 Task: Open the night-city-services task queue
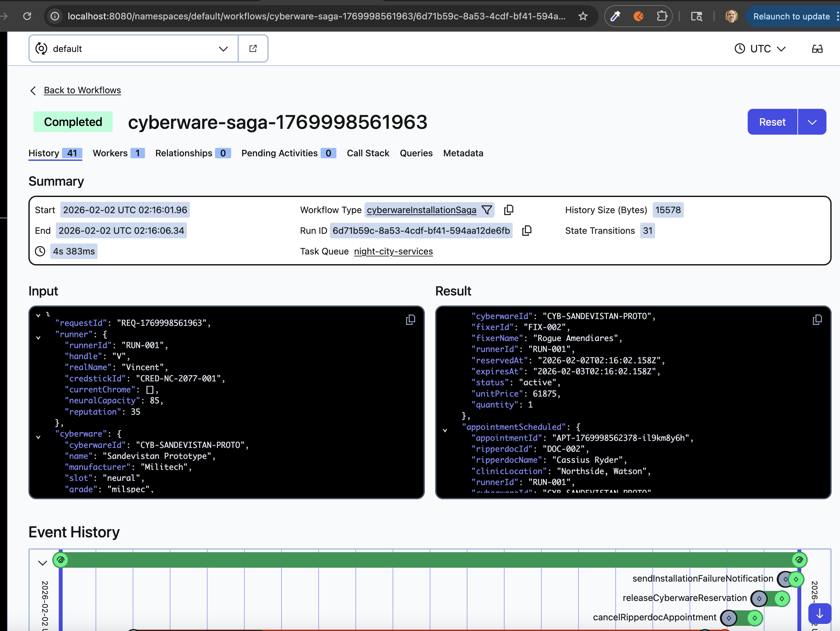(x=393, y=251)
